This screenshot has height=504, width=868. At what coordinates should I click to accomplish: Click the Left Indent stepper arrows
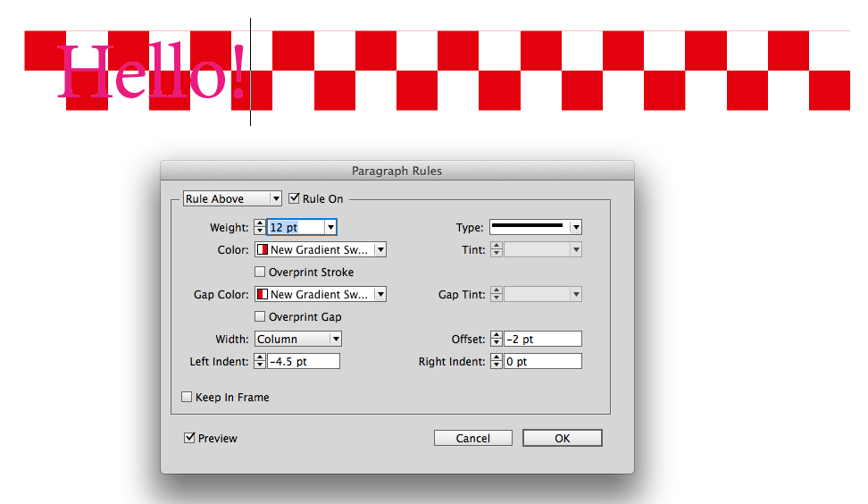click(260, 361)
